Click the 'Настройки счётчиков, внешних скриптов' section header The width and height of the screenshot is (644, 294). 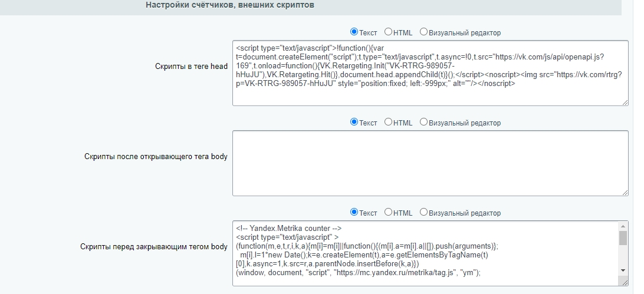pos(229,5)
